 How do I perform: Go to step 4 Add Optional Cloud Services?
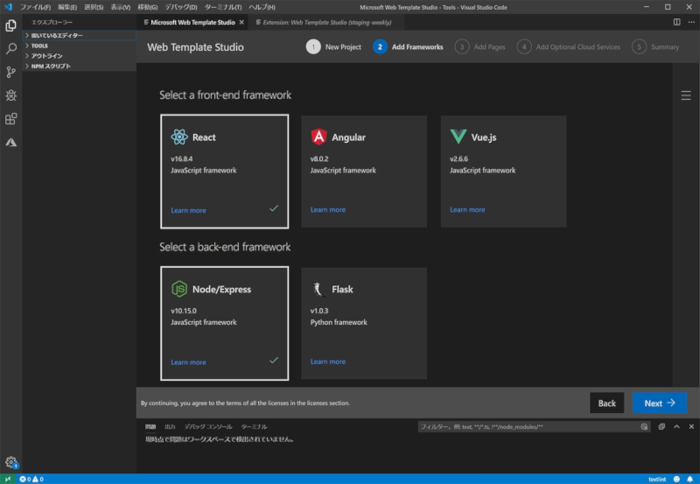click(568, 47)
